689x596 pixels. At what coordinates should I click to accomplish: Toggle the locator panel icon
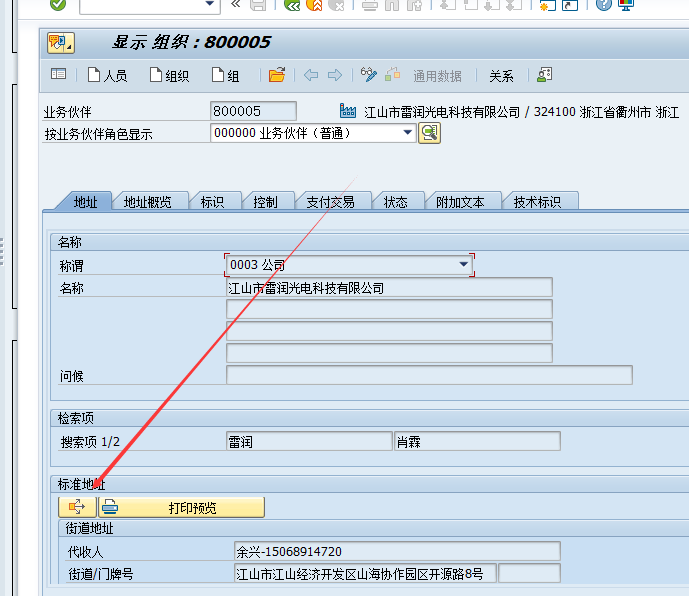58,74
